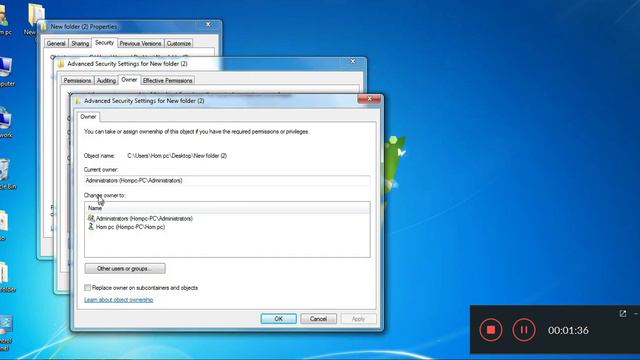Confirm with the OK button
This screenshot has height=360, width=640.
(x=278, y=319)
